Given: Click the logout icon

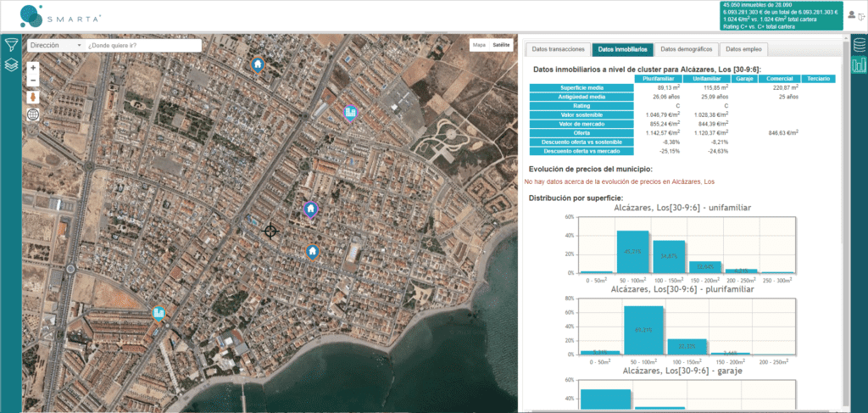Looking at the screenshot, I should pos(863,15).
